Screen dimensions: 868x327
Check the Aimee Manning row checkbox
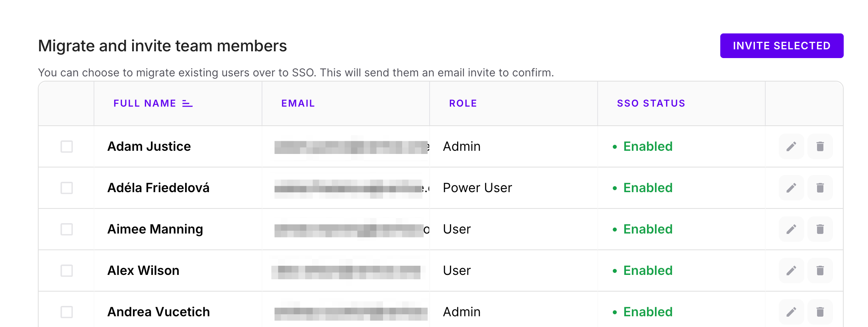click(x=66, y=229)
